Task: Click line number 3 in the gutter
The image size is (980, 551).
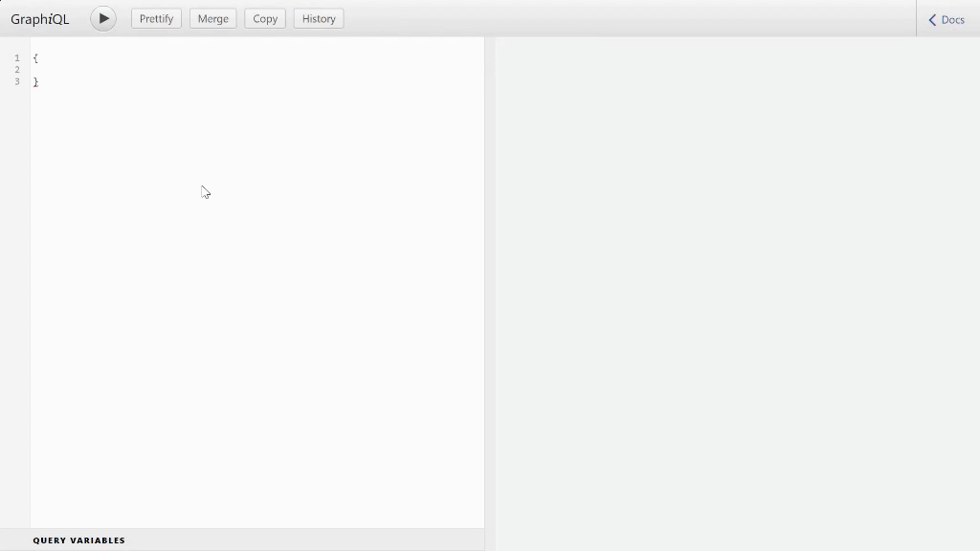Action: pos(17,82)
